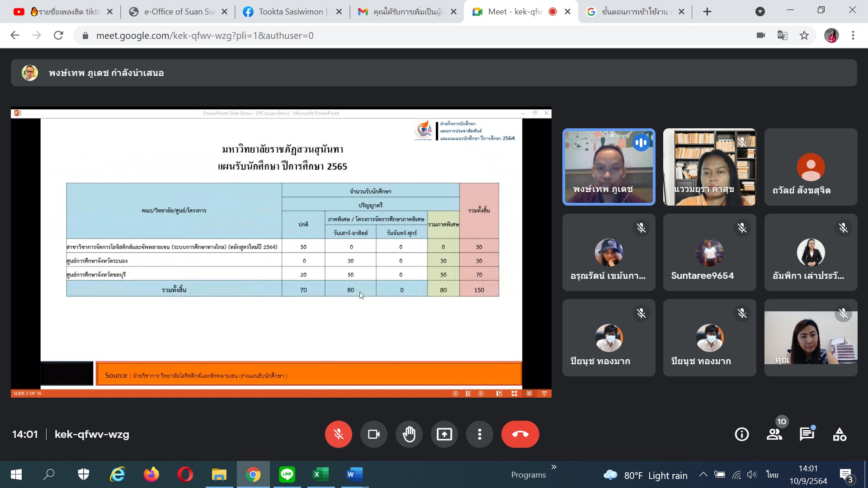868x488 pixels.
Task: Show hidden system tray icons chevron
Action: (703, 474)
